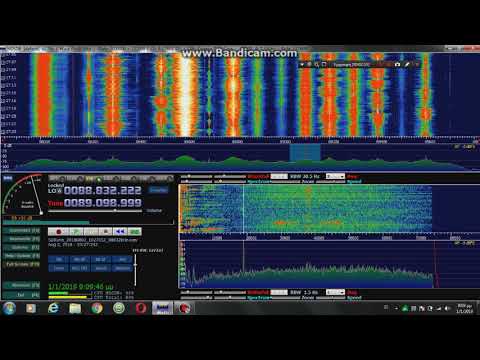The image size is (480, 360).
Task: Open Google Chrome from taskbar
Action: 97,308
